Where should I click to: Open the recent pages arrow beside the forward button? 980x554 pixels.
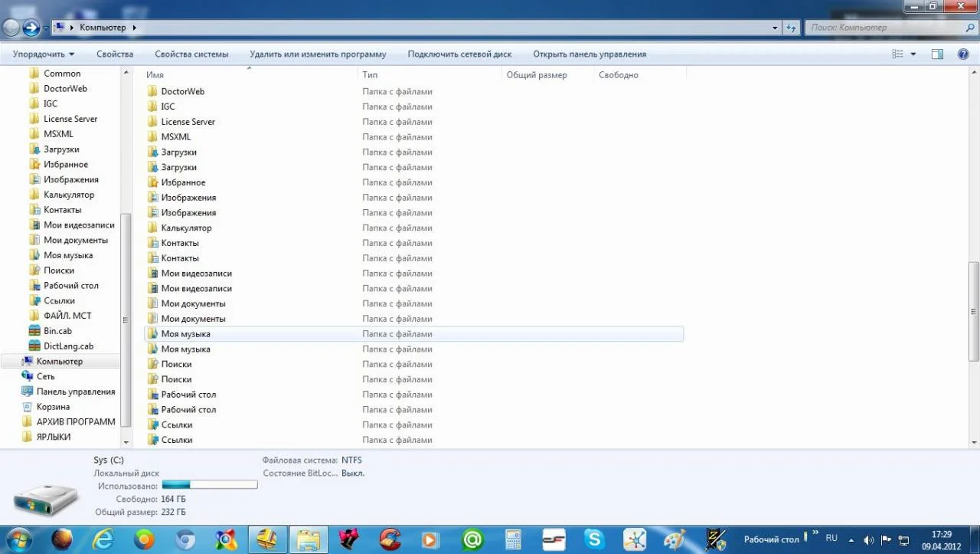click(x=46, y=28)
